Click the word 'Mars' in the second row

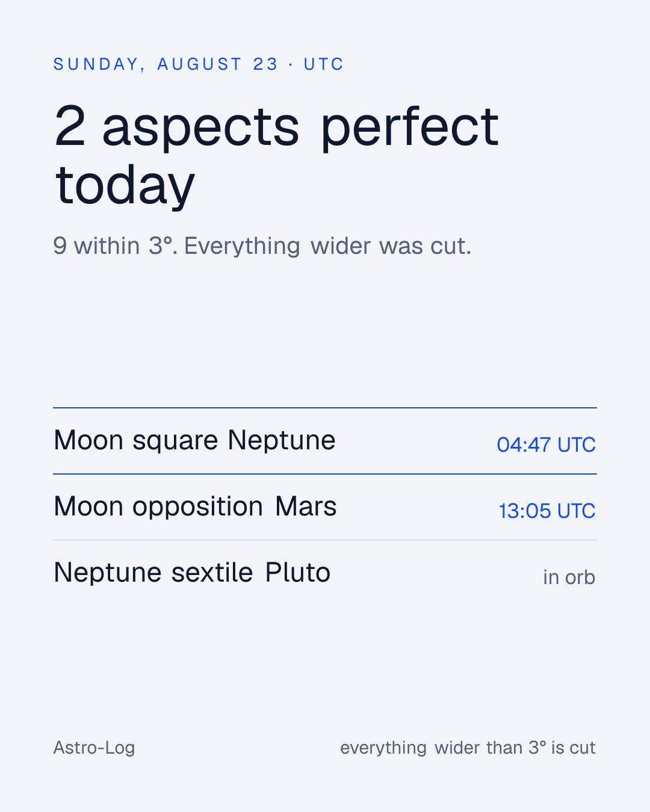pyautogui.click(x=306, y=506)
